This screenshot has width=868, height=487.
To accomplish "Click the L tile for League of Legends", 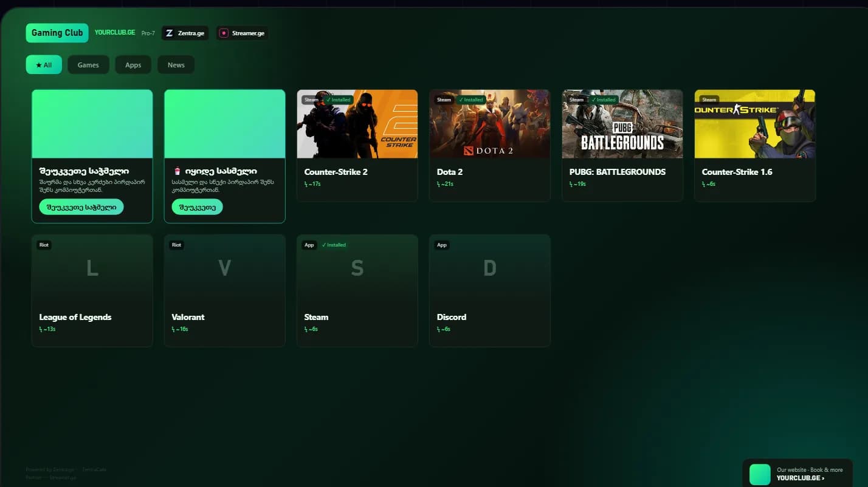I will pos(92,268).
